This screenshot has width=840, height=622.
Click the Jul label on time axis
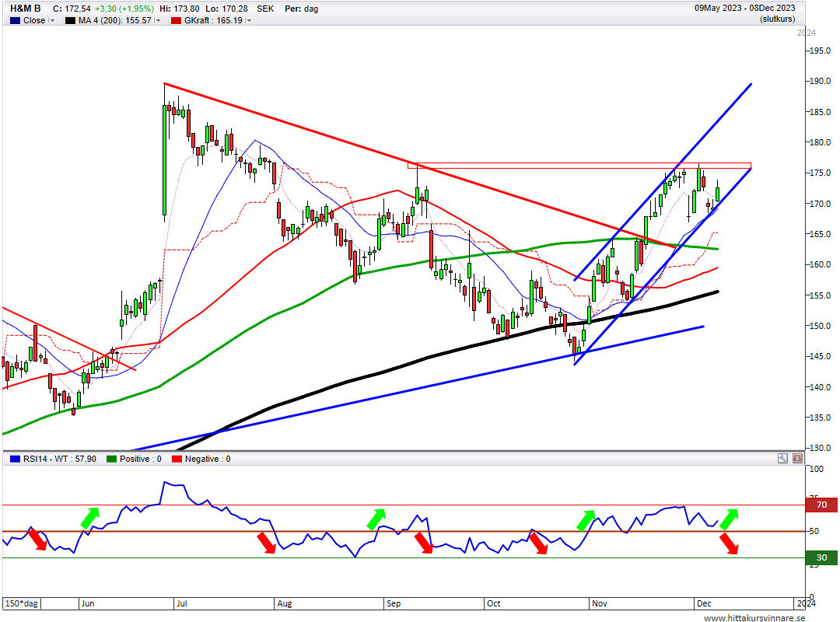(x=181, y=604)
